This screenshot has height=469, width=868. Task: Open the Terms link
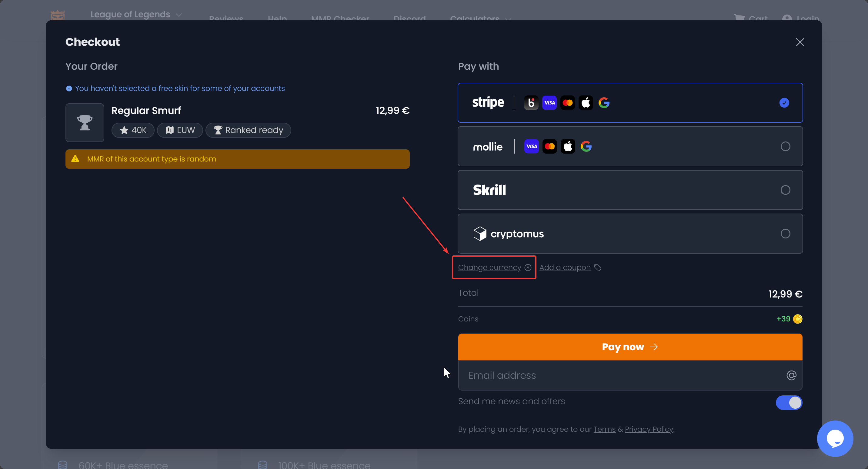(604, 429)
